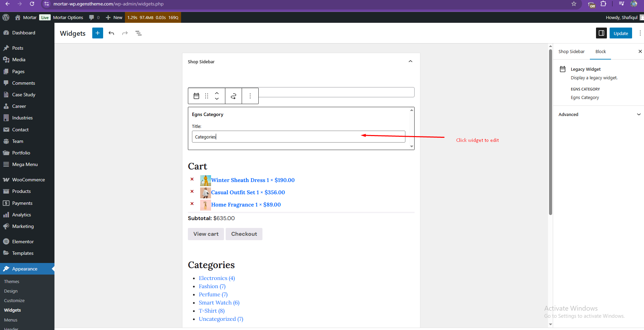Collapse the Shop Sidebar widget area
The height and width of the screenshot is (330, 644).
pyautogui.click(x=410, y=62)
